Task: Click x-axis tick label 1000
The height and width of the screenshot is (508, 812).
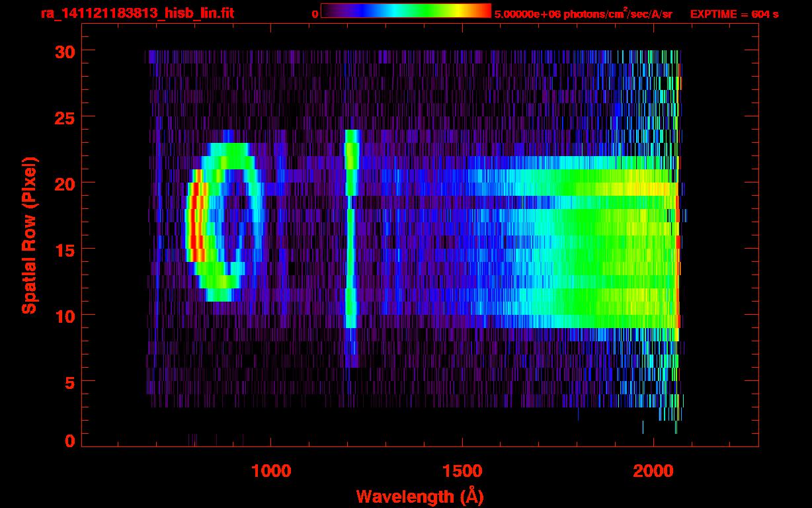Action: pos(271,471)
